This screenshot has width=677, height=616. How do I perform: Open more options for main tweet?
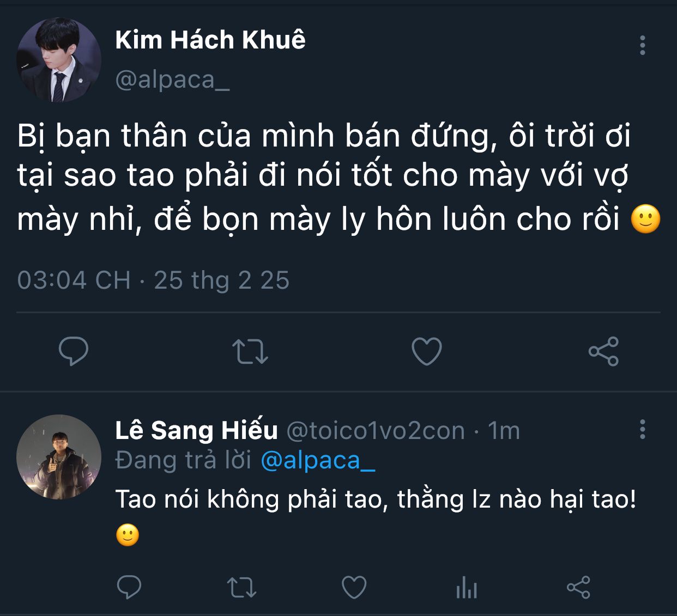click(643, 46)
